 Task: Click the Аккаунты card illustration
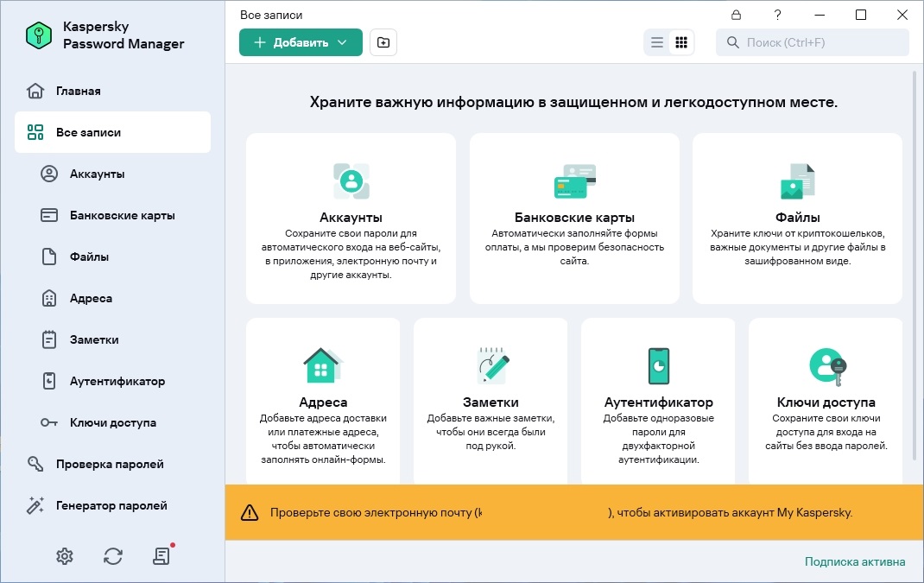pyautogui.click(x=351, y=181)
